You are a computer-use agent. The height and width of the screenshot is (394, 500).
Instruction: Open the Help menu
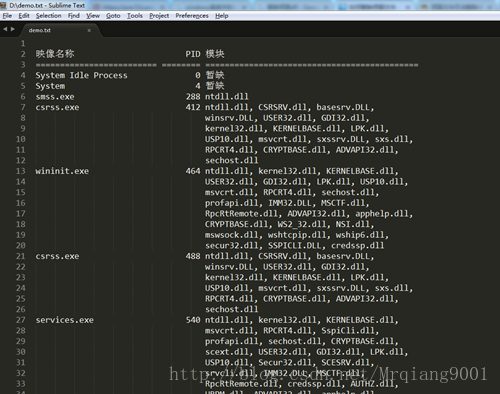click(x=222, y=16)
